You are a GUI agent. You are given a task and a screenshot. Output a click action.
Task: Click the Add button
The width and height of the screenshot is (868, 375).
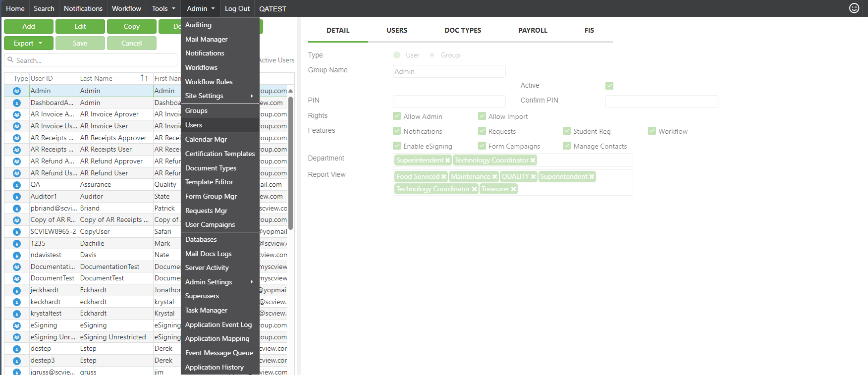click(x=29, y=26)
